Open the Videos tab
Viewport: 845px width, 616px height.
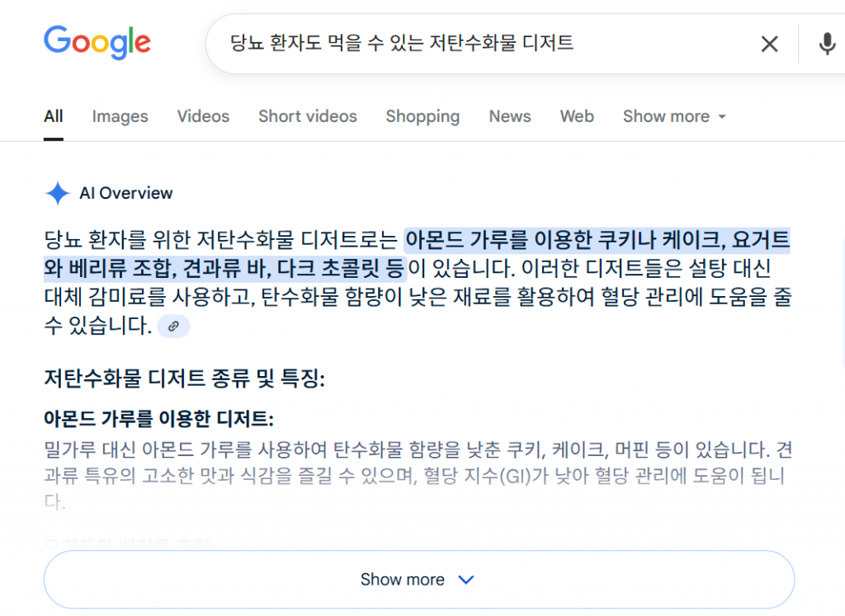(x=203, y=116)
